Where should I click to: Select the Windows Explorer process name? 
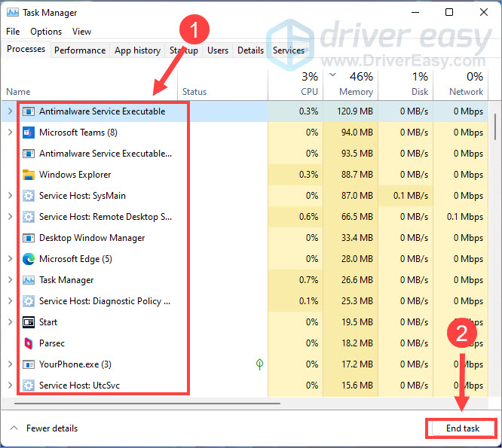(75, 175)
